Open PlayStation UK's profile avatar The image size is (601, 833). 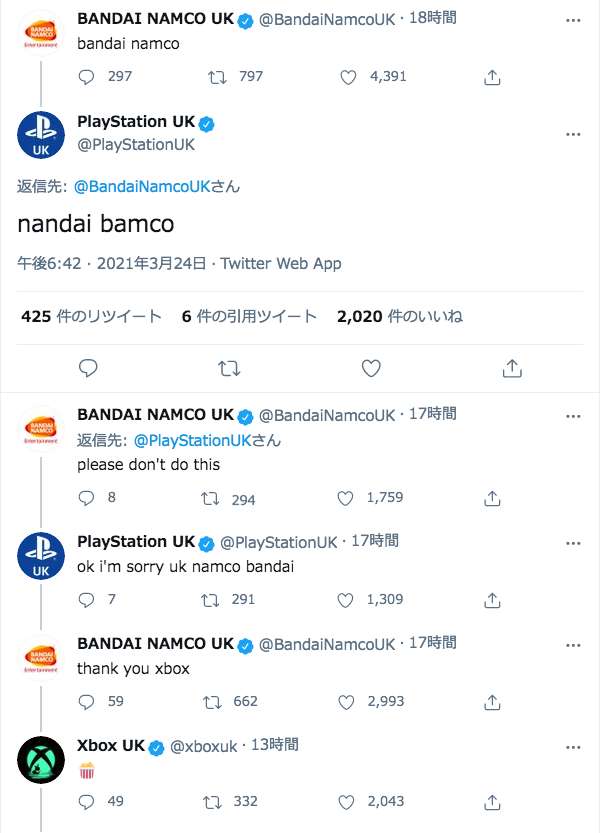(x=40, y=135)
